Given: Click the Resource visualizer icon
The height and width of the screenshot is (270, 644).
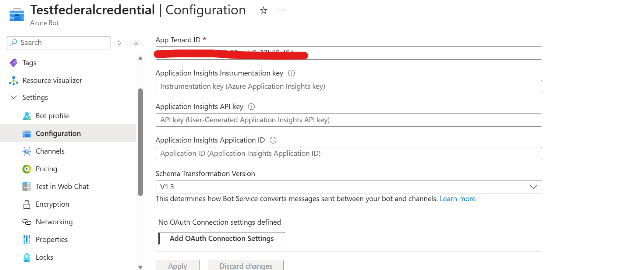Looking at the screenshot, I should pyautogui.click(x=14, y=80).
